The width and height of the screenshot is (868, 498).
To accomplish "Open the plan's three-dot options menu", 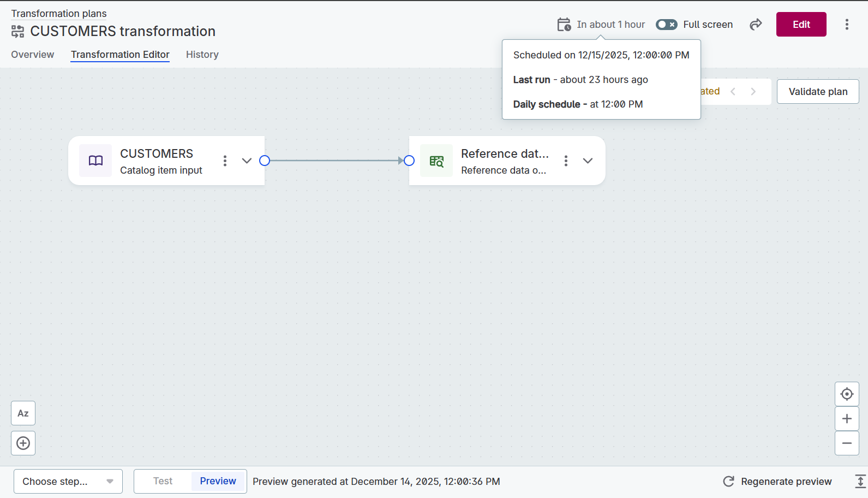I will pos(847,25).
